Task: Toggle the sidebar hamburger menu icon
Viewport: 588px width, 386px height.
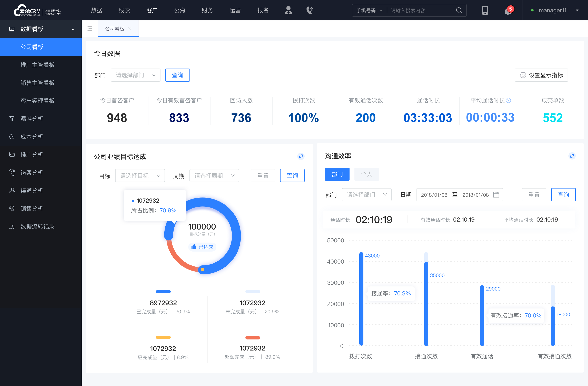Action: [89, 29]
